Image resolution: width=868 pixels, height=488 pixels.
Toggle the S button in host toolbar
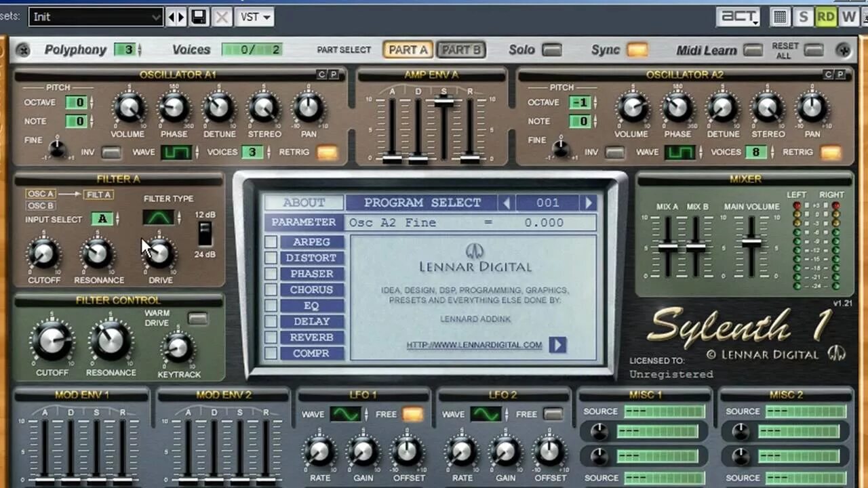pyautogui.click(x=804, y=17)
